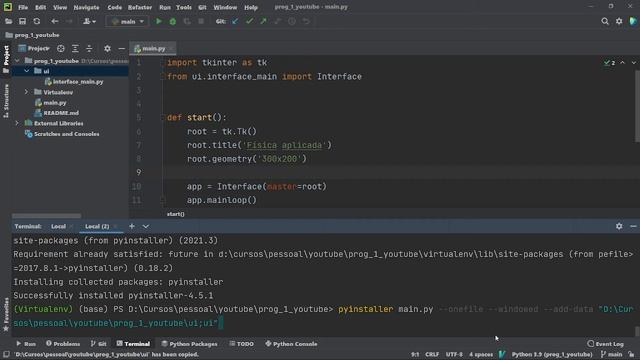Image resolution: width=640 pixels, height=360 pixels.
Task: Click the Open folder toolbar icon
Action: 8,21
